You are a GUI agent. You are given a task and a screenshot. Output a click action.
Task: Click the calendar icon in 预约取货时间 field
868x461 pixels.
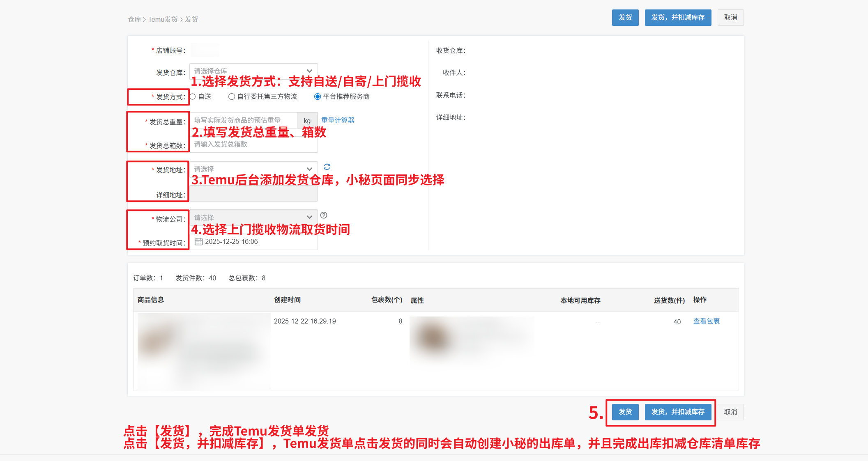[198, 241]
